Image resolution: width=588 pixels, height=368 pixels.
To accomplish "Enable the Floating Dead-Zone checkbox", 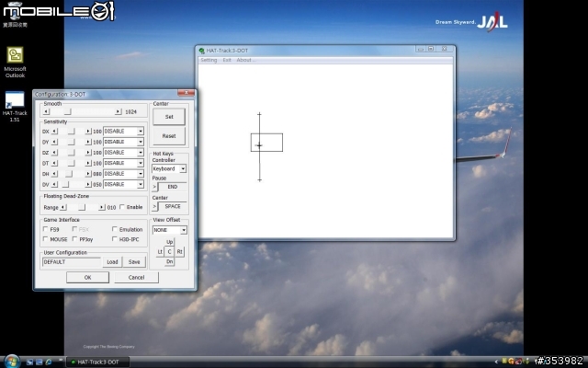I will click(122, 207).
